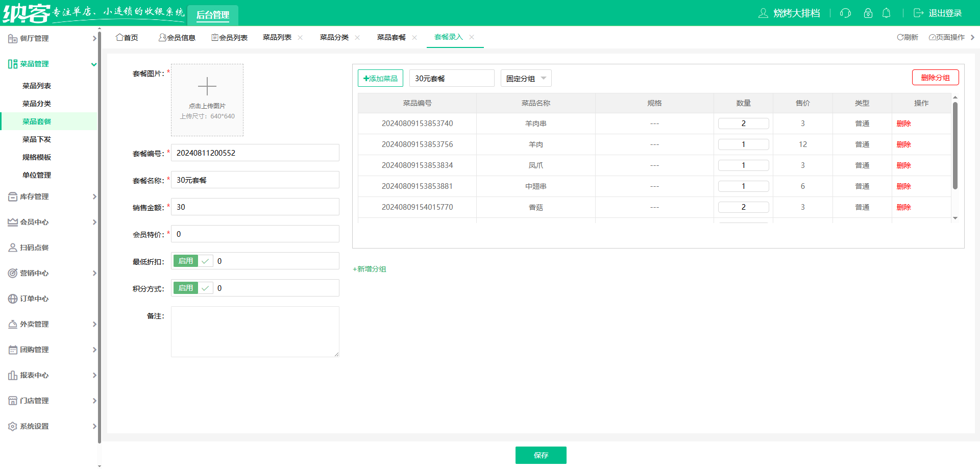Image resolution: width=980 pixels, height=469 pixels.
Task: Open 订单中心 globe icon in sidebar
Action: pyautogui.click(x=13, y=299)
